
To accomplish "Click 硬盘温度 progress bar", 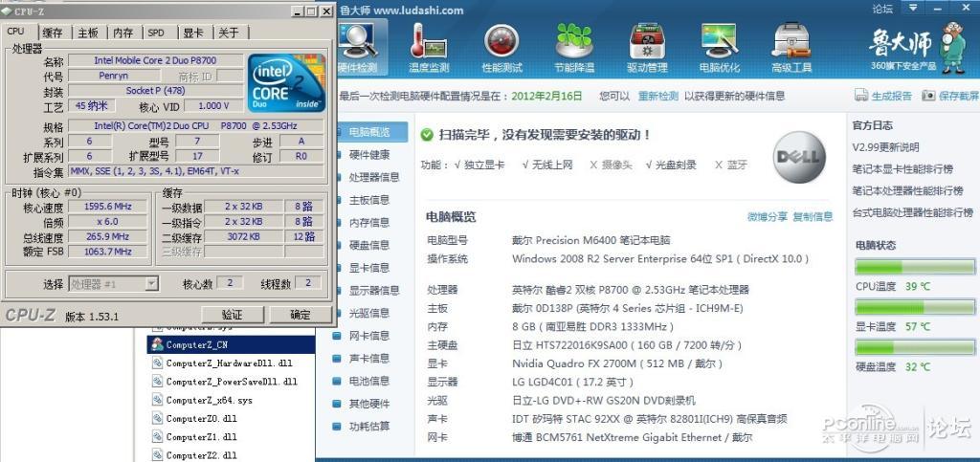I will coord(915,347).
